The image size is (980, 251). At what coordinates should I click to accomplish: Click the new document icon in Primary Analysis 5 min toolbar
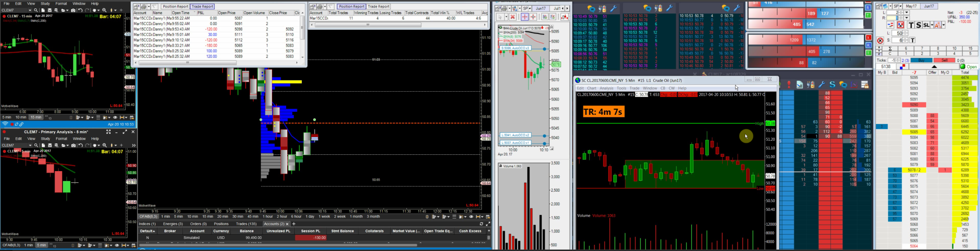[43, 145]
